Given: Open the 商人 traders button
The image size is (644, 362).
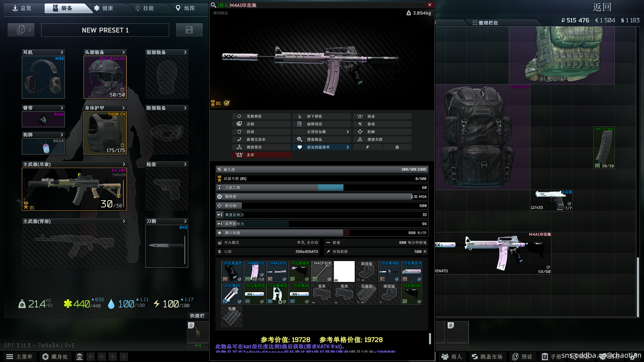Looking at the screenshot, I should pyautogui.click(x=451, y=357).
